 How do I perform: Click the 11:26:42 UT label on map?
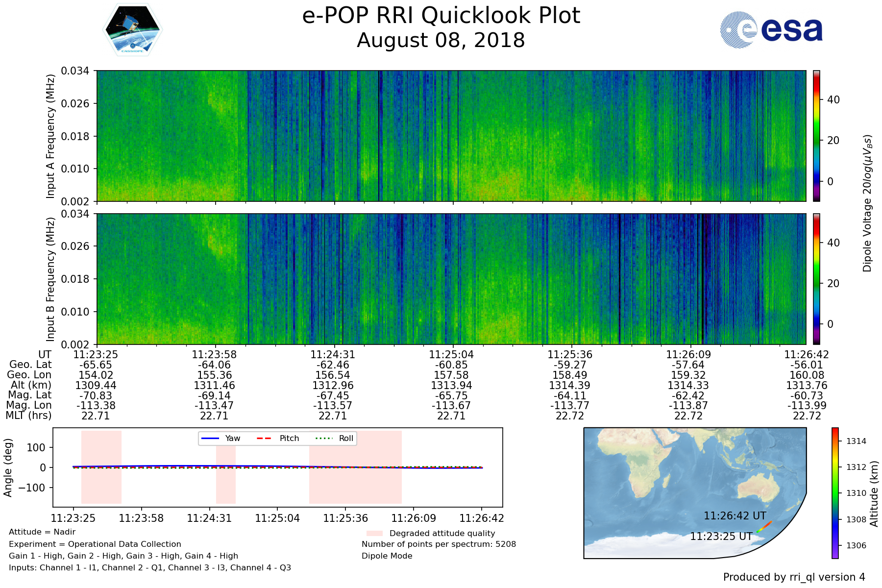point(735,516)
